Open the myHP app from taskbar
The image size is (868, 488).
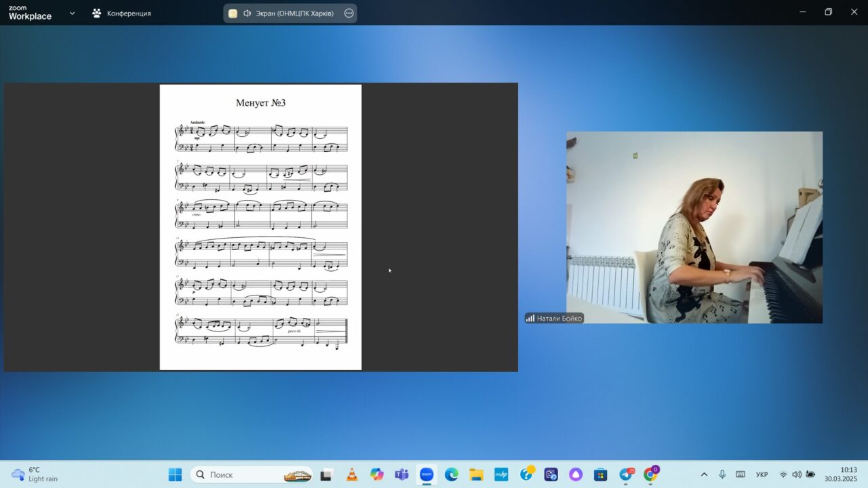coord(501,474)
